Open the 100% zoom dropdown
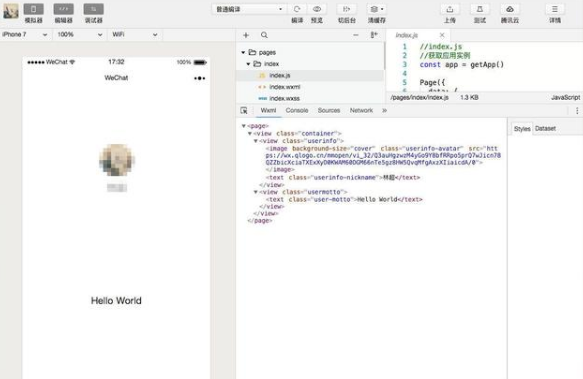Viewport: 583px width, 379px height. pos(80,35)
